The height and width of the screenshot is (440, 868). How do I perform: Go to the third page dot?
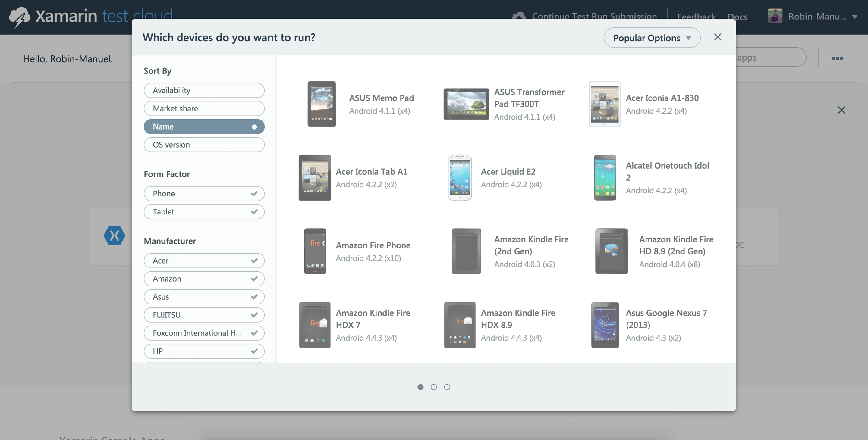point(447,387)
